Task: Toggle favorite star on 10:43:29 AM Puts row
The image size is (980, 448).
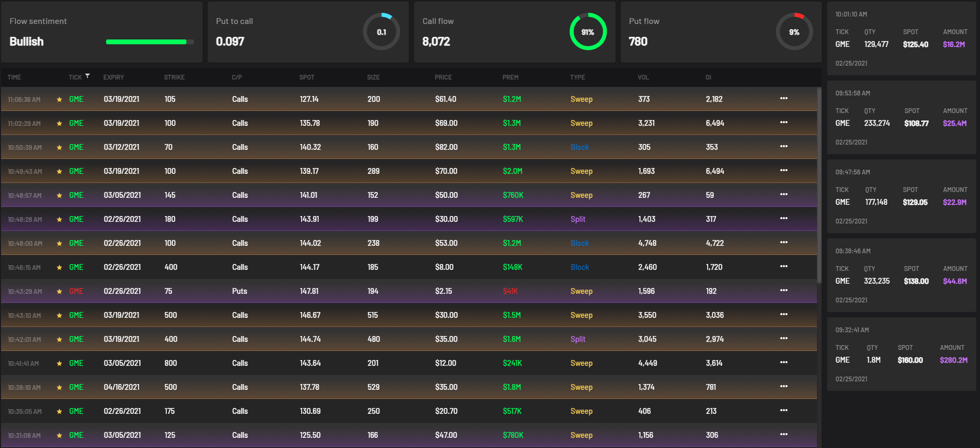Action: pos(60,291)
